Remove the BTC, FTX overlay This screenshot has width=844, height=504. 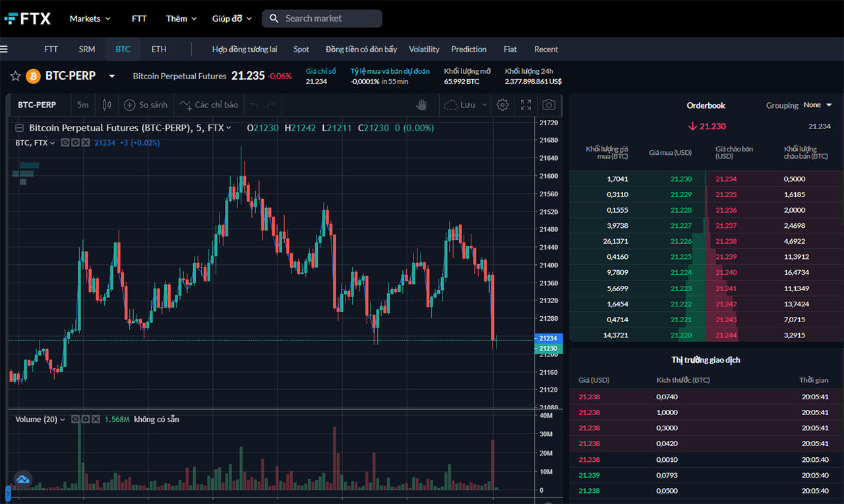point(86,142)
